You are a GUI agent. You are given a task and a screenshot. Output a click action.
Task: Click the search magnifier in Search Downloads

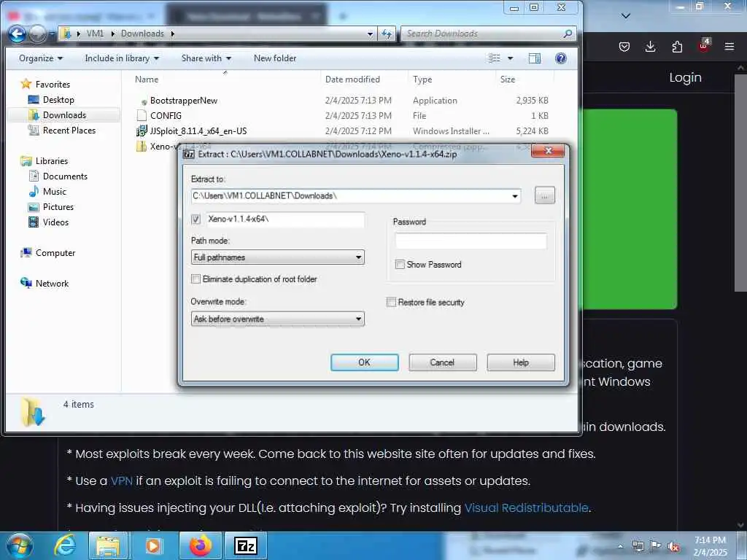[x=568, y=34]
